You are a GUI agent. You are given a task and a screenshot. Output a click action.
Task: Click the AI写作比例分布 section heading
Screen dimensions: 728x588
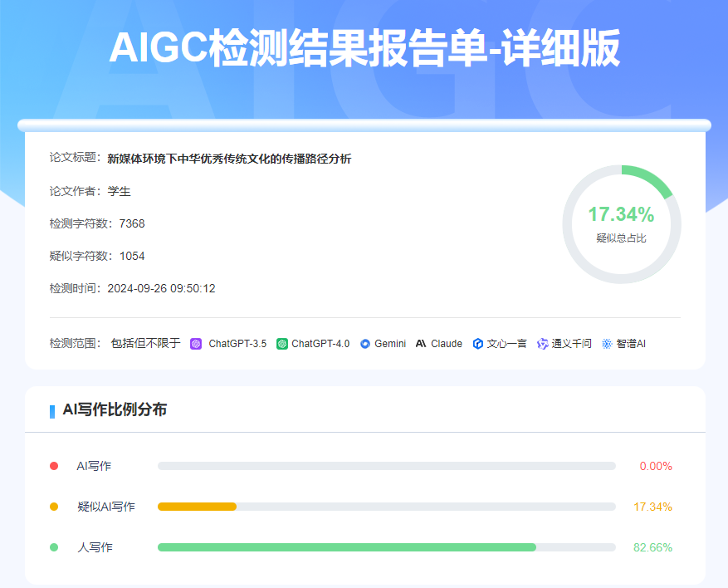click(115, 409)
